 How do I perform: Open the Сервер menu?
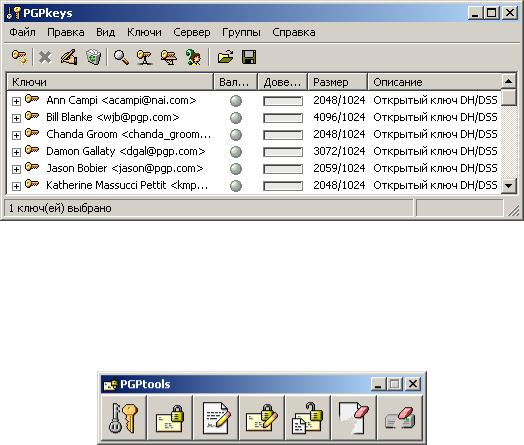click(192, 32)
